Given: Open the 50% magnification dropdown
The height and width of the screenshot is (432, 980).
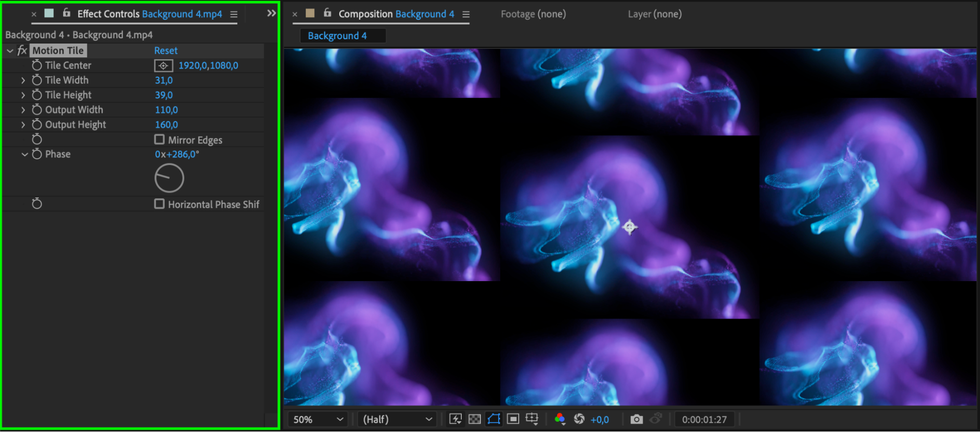Looking at the screenshot, I should click(318, 419).
